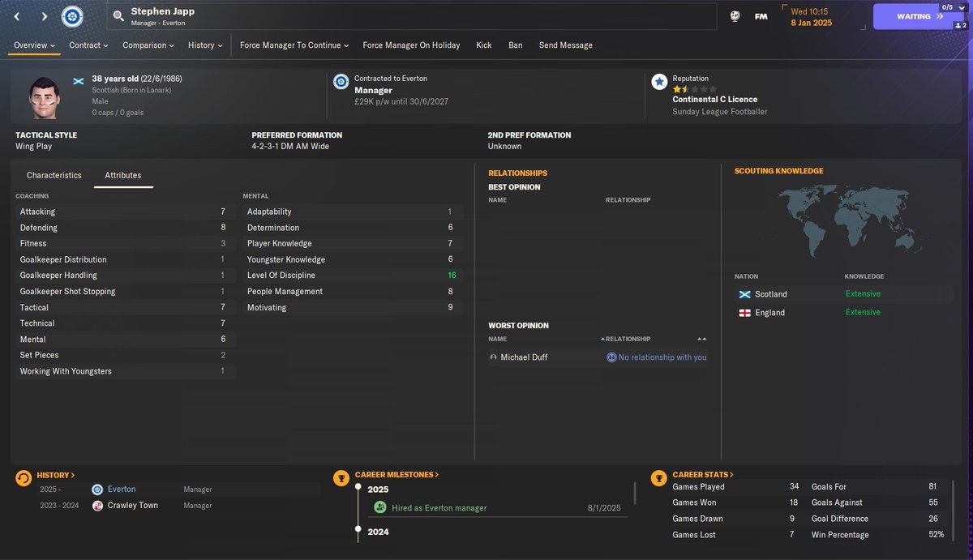Click the 2024 timeline marker dot

coord(358,530)
